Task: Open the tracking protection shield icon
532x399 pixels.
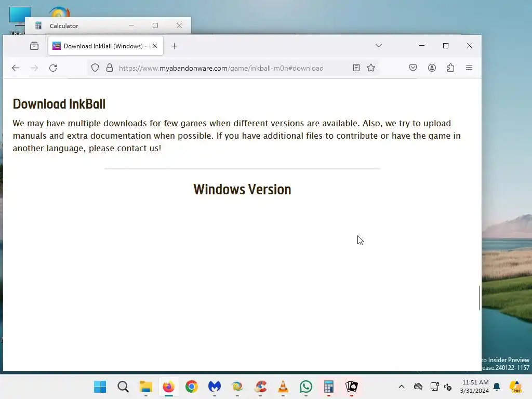Action: (x=95, y=68)
